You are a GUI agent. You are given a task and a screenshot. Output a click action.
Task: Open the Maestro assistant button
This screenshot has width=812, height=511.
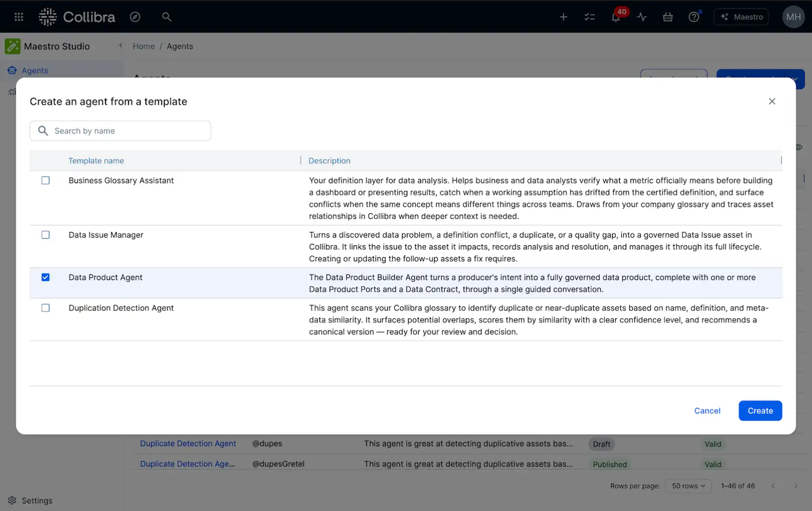[x=742, y=17]
